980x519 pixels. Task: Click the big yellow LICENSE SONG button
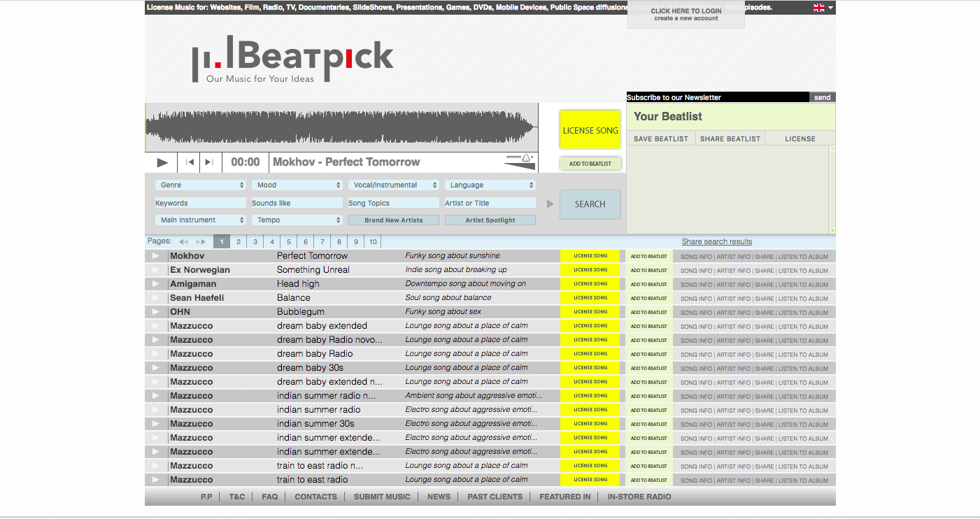[x=590, y=130]
